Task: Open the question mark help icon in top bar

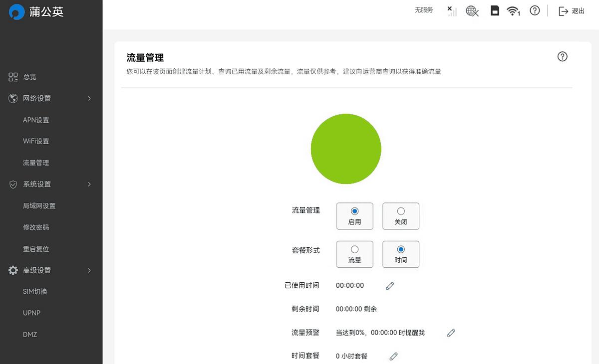Action: tap(535, 10)
